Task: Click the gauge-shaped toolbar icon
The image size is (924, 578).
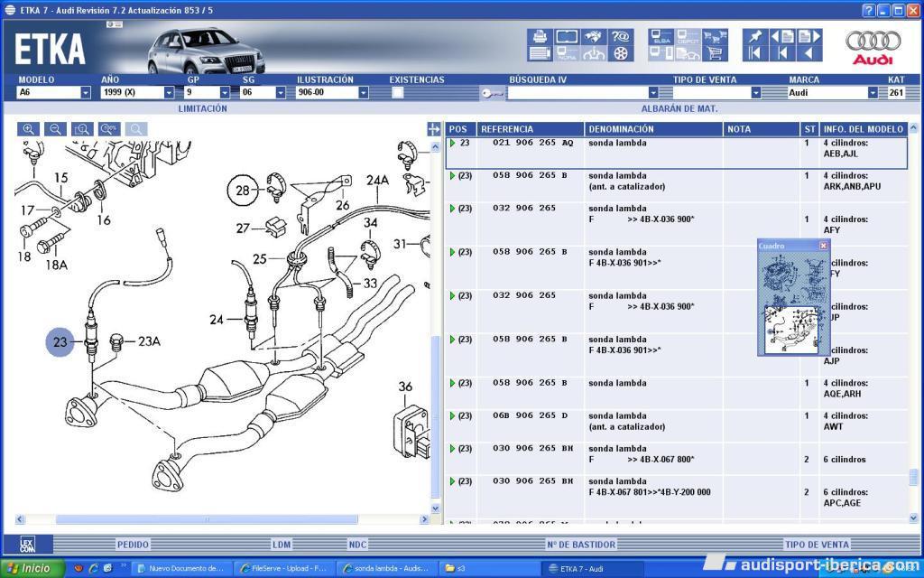Action: 594,53
